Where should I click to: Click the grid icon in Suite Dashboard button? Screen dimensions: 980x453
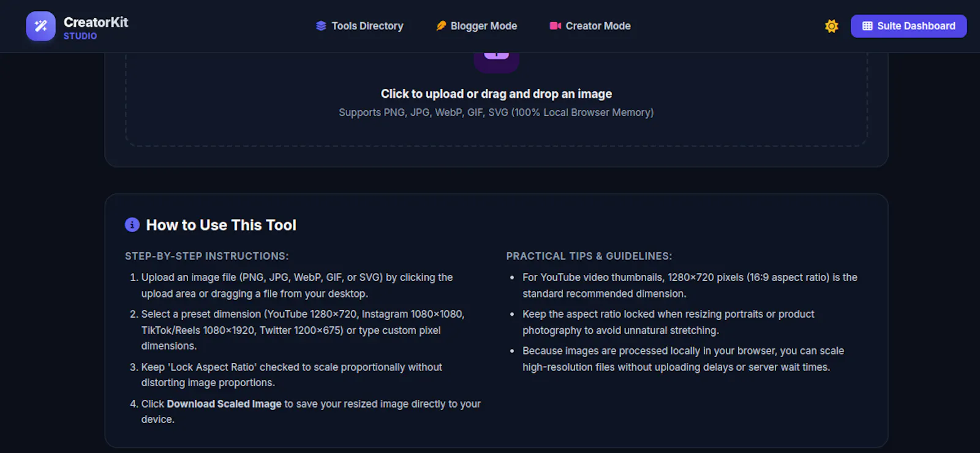(867, 26)
